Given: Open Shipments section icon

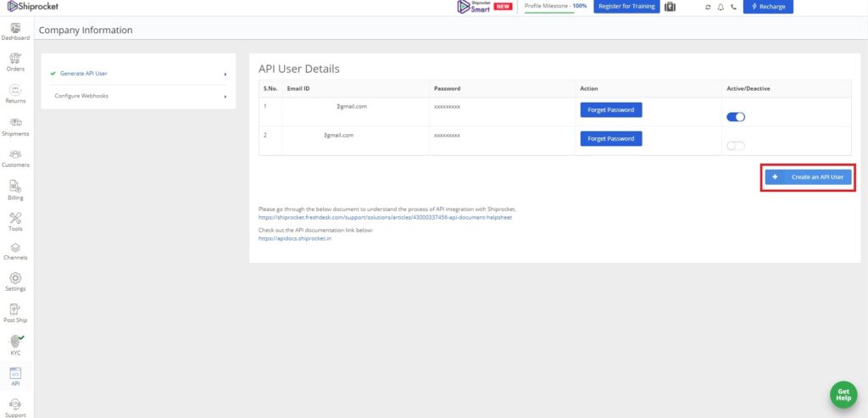Looking at the screenshot, I should point(15,123).
